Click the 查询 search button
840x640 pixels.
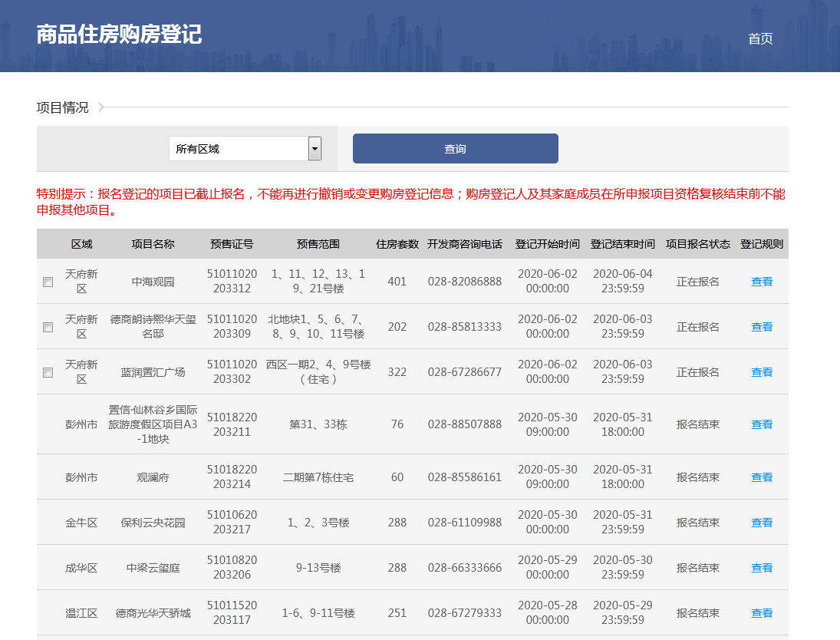click(x=454, y=147)
